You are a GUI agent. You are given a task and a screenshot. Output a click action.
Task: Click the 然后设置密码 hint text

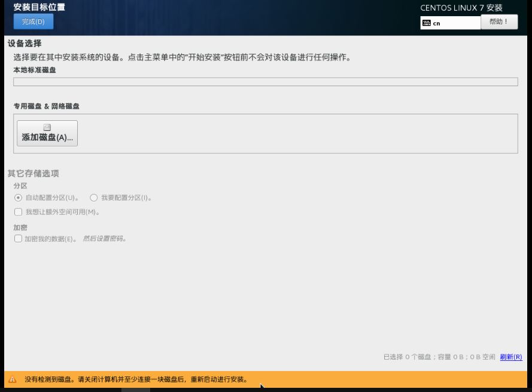point(105,239)
